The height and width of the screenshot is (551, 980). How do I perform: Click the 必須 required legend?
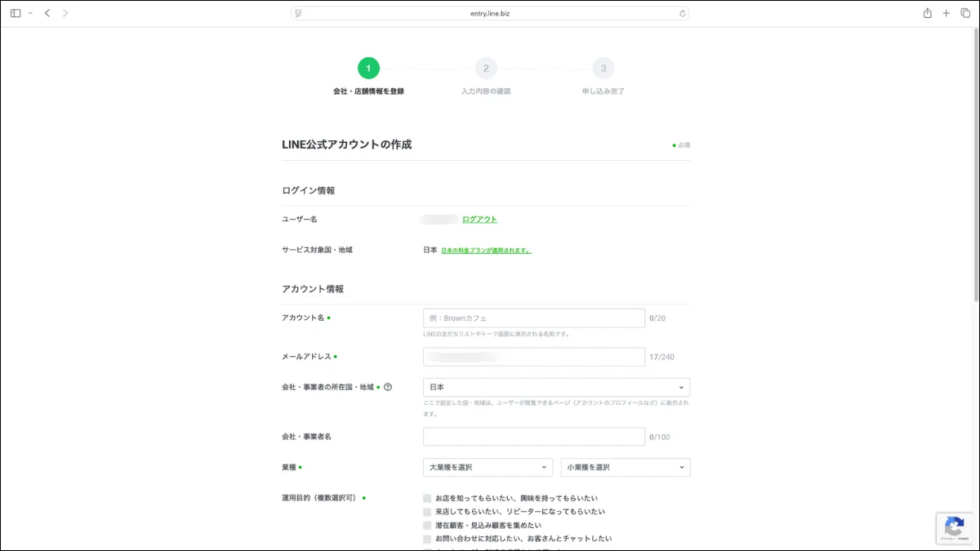click(x=681, y=145)
